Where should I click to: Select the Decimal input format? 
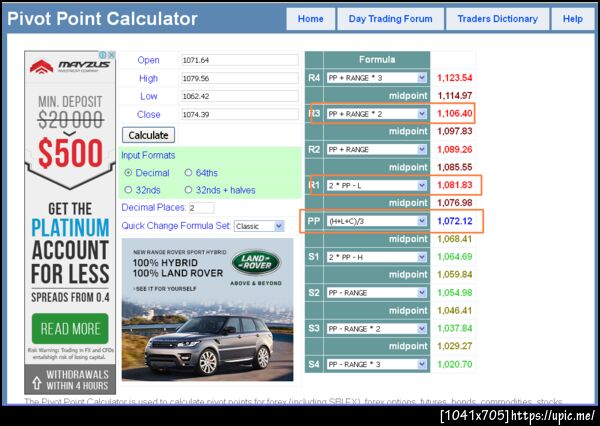click(x=128, y=173)
